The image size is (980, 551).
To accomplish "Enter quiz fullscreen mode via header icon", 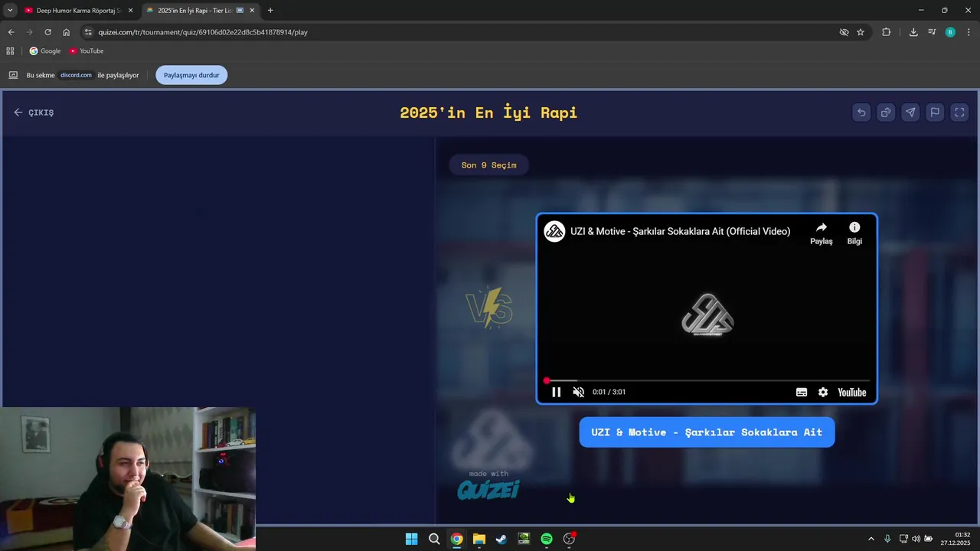I will 959,112.
